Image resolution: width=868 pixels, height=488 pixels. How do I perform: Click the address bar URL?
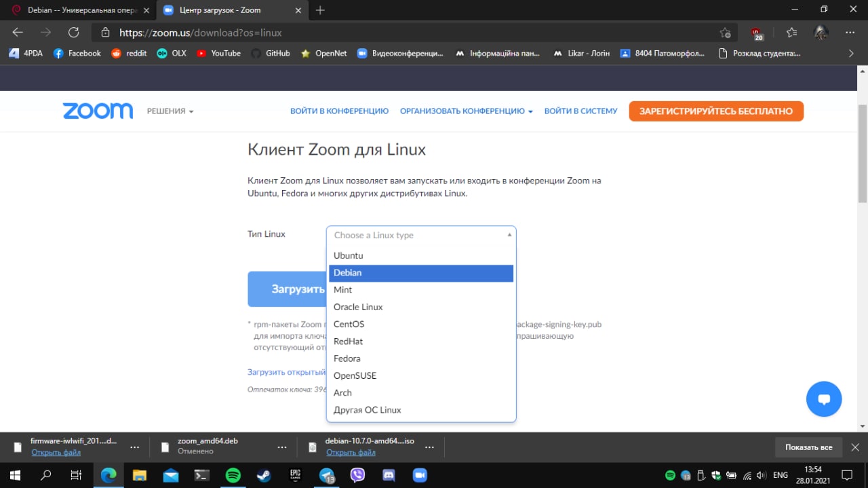pyautogui.click(x=201, y=32)
